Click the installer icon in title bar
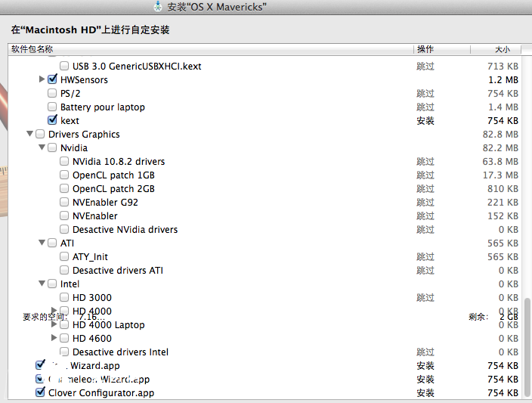Viewport: 532px width, 403px height. 157,7
